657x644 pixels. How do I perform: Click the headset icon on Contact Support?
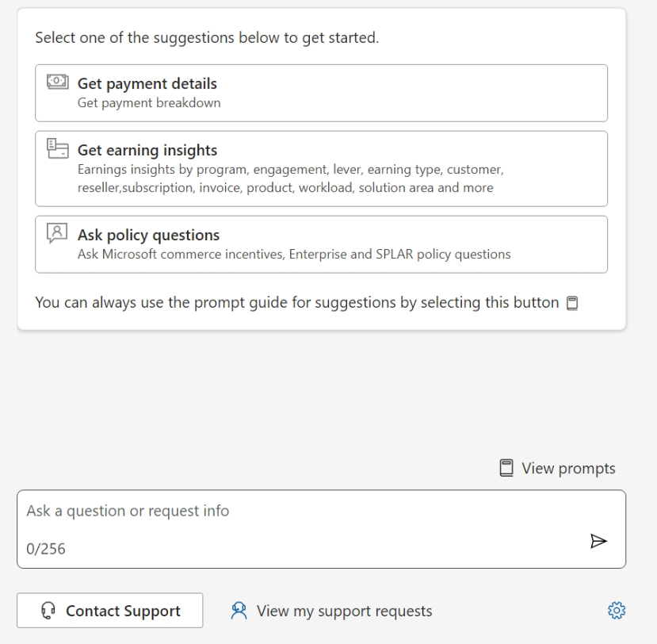click(48, 611)
